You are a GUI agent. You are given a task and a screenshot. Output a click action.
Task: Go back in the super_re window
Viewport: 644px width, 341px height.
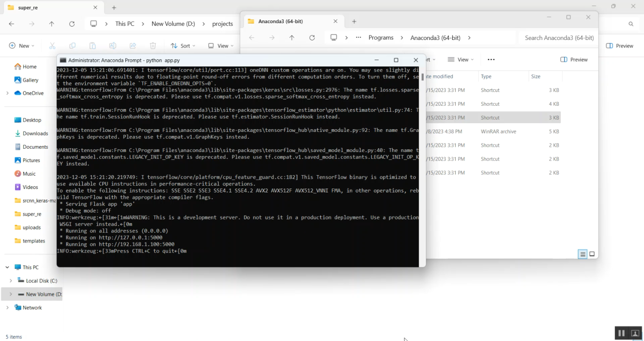click(x=12, y=24)
